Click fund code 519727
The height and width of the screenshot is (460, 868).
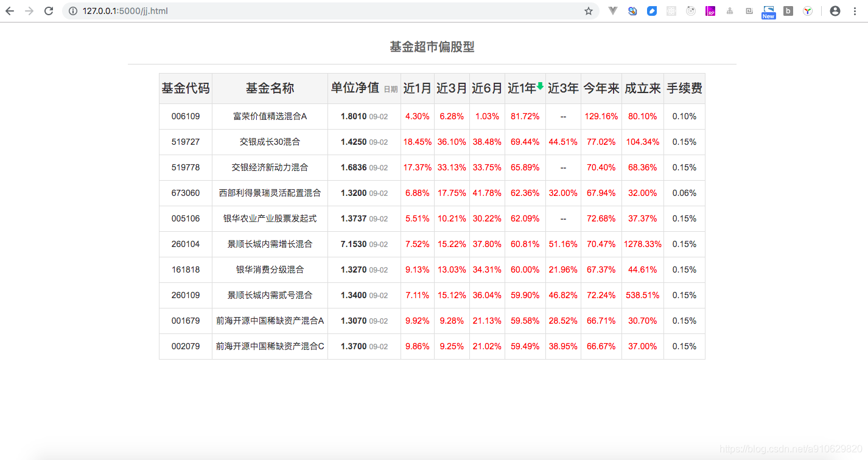tap(186, 142)
